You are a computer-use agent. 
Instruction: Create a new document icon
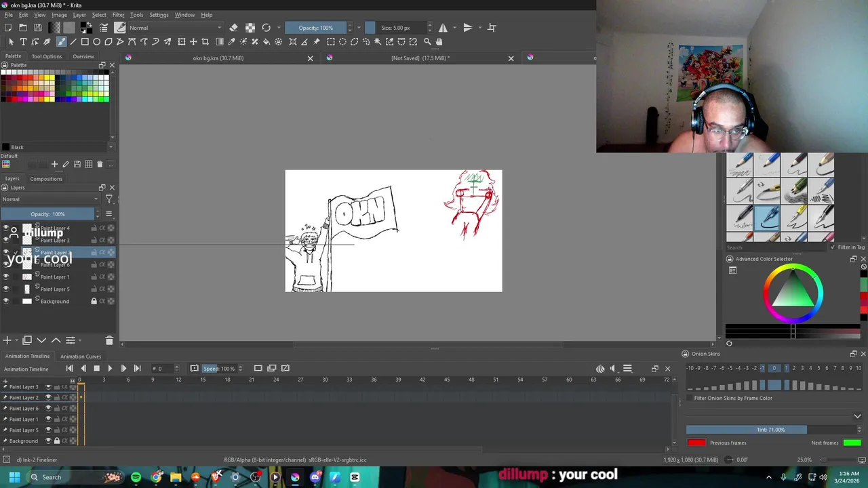(8, 28)
